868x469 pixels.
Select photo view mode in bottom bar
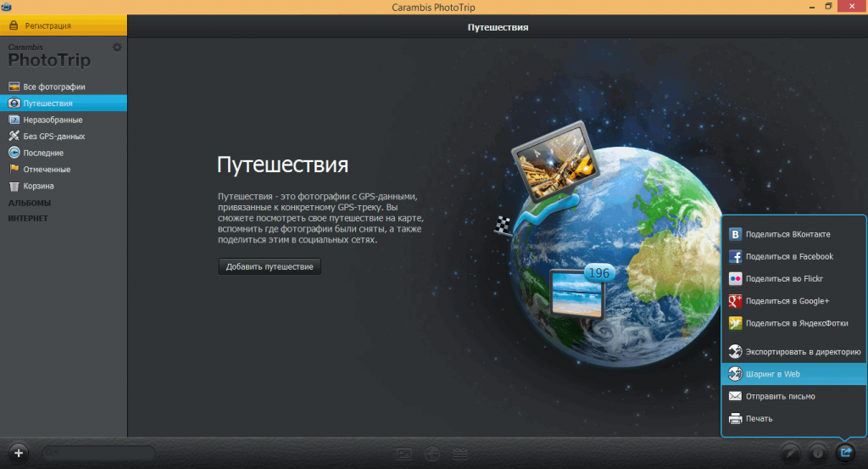click(404, 454)
